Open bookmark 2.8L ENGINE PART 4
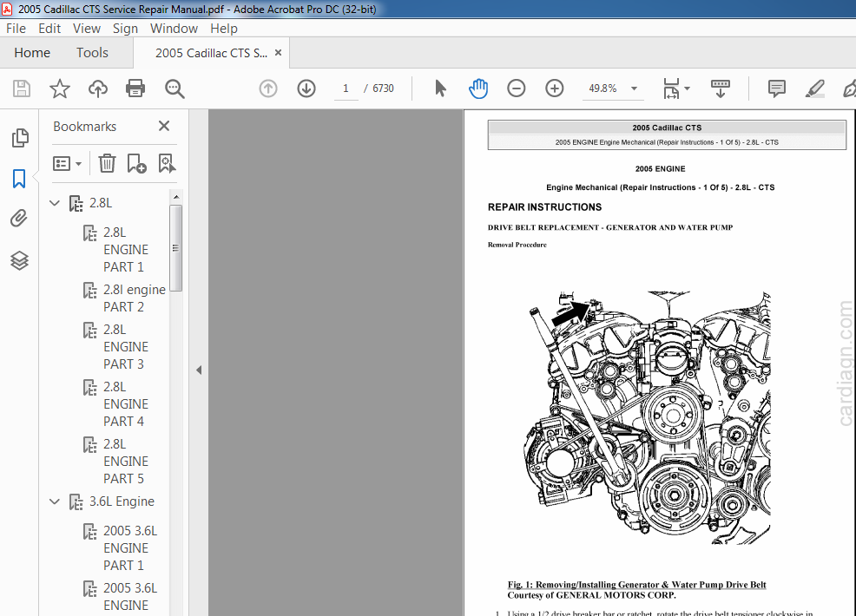 tap(126, 403)
